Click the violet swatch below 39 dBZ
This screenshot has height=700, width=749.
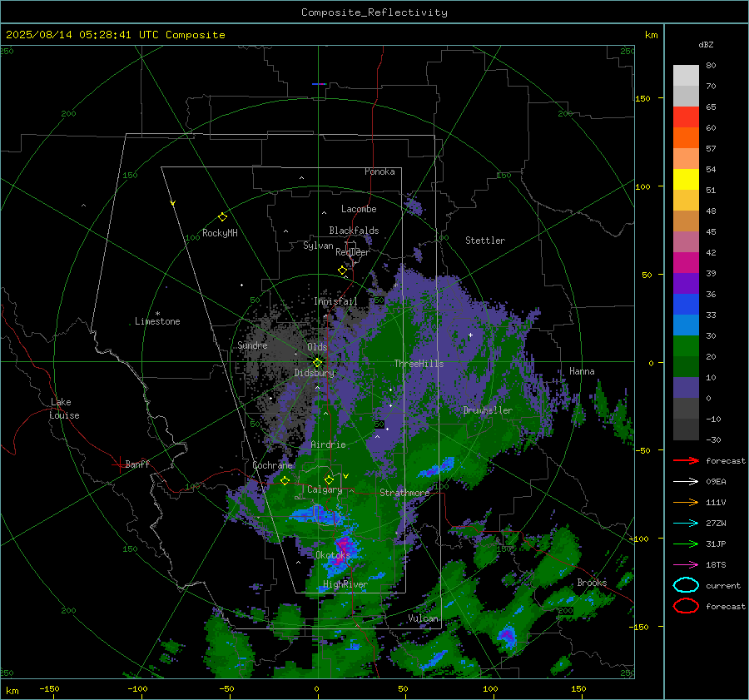pyautogui.click(x=686, y=283)
